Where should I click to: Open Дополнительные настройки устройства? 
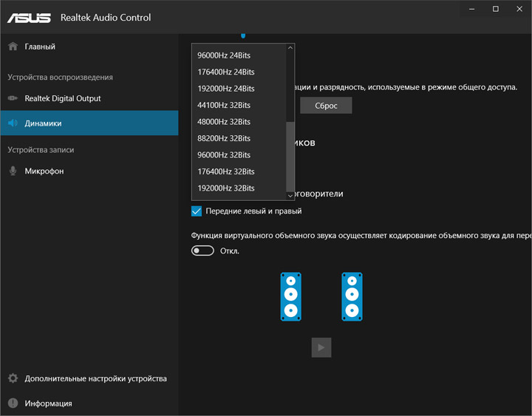tap(95, 378)
